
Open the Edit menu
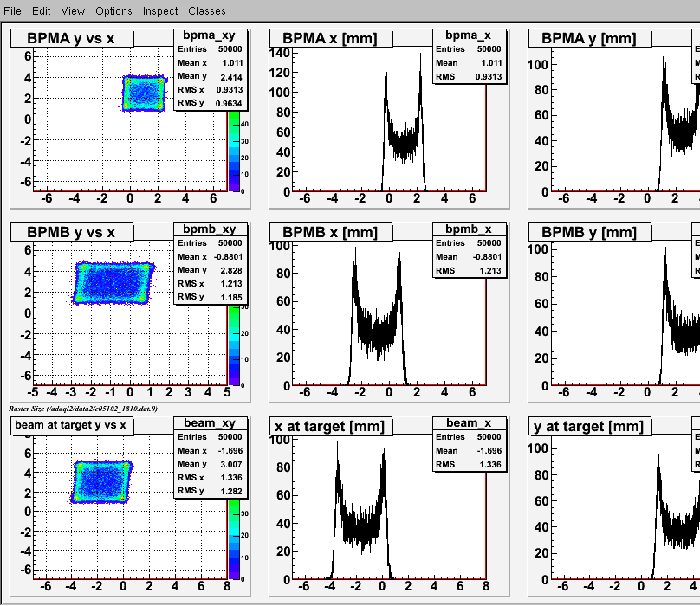[x=41, y=10]
